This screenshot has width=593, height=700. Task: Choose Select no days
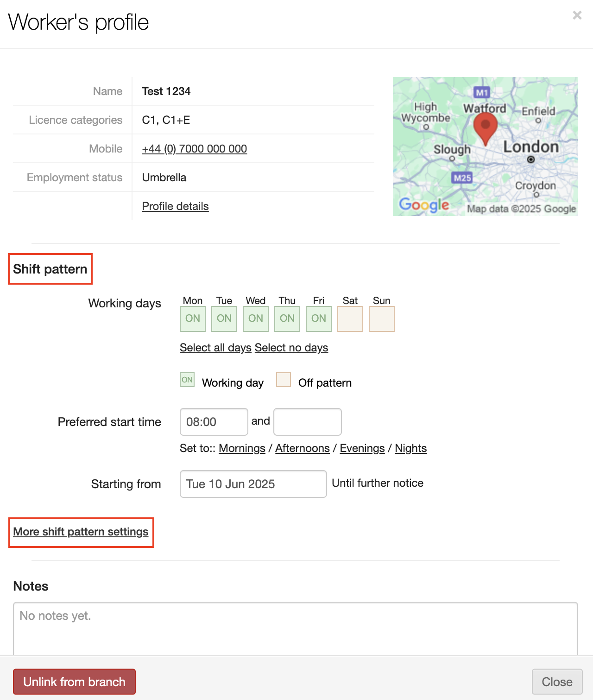tap(291, 348)
